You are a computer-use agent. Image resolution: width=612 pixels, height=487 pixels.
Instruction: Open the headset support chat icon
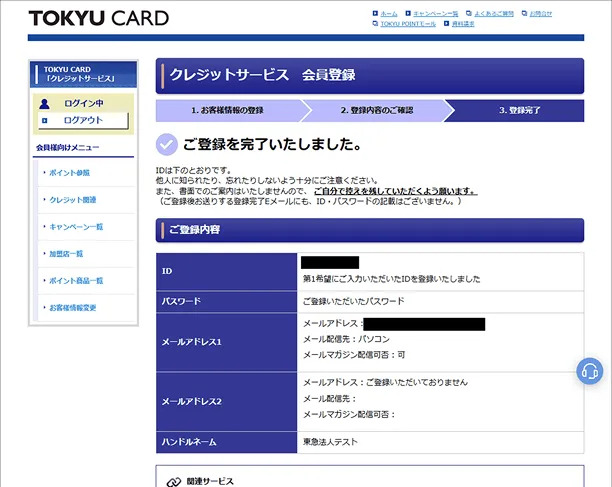click(x=589, y=371)
